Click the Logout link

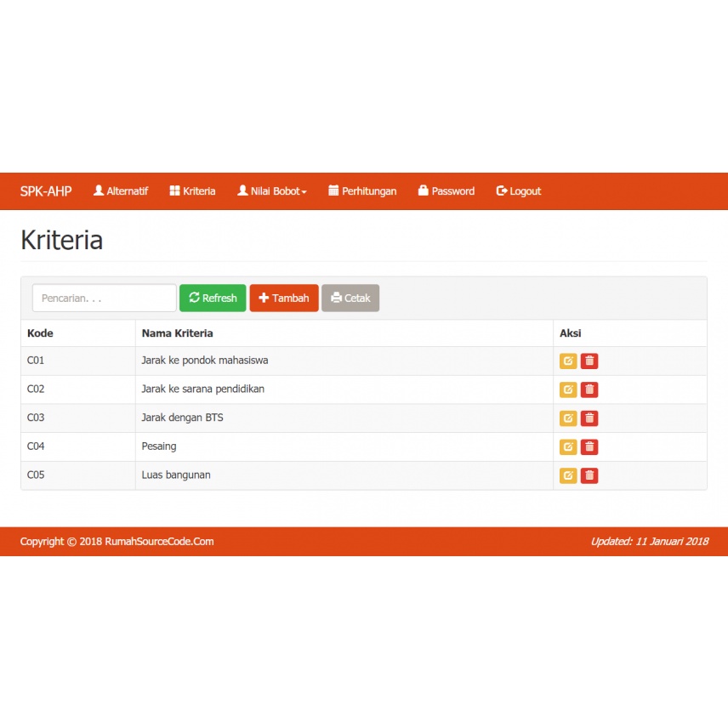(x=519, y=191)
